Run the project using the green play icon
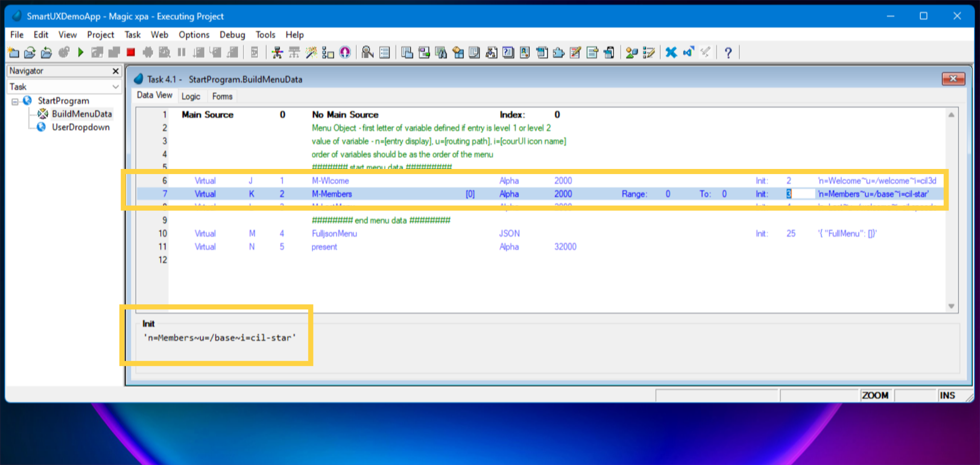 (80, 52)
